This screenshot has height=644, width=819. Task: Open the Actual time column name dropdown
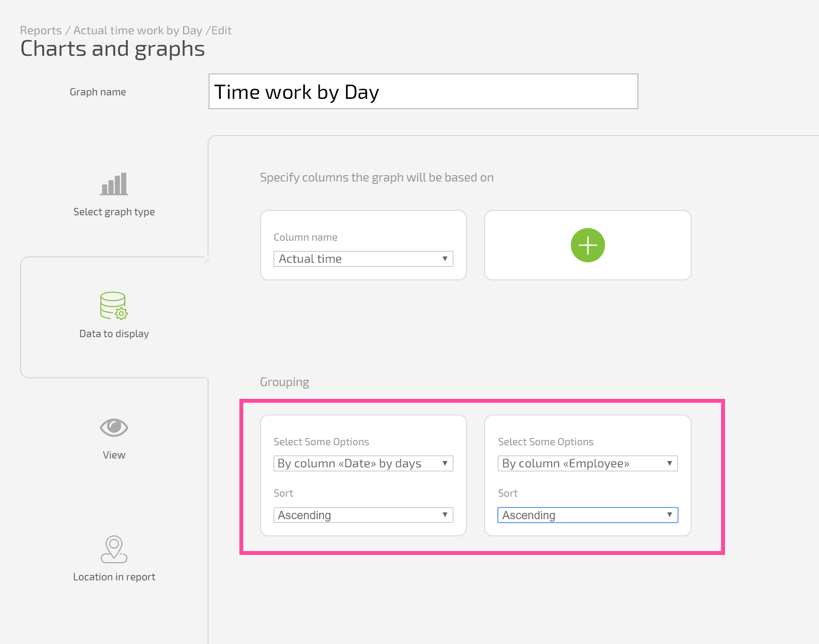click(363, 259)
